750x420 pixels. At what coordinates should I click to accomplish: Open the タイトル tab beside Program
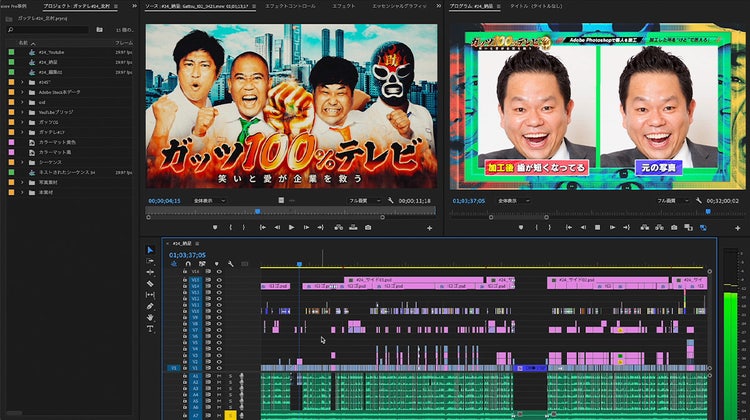[x=536, y=6]
